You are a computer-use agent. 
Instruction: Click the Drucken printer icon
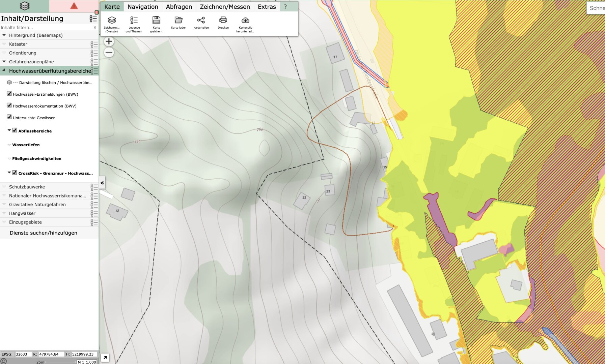pyautogui.click(x=223, y=21)
